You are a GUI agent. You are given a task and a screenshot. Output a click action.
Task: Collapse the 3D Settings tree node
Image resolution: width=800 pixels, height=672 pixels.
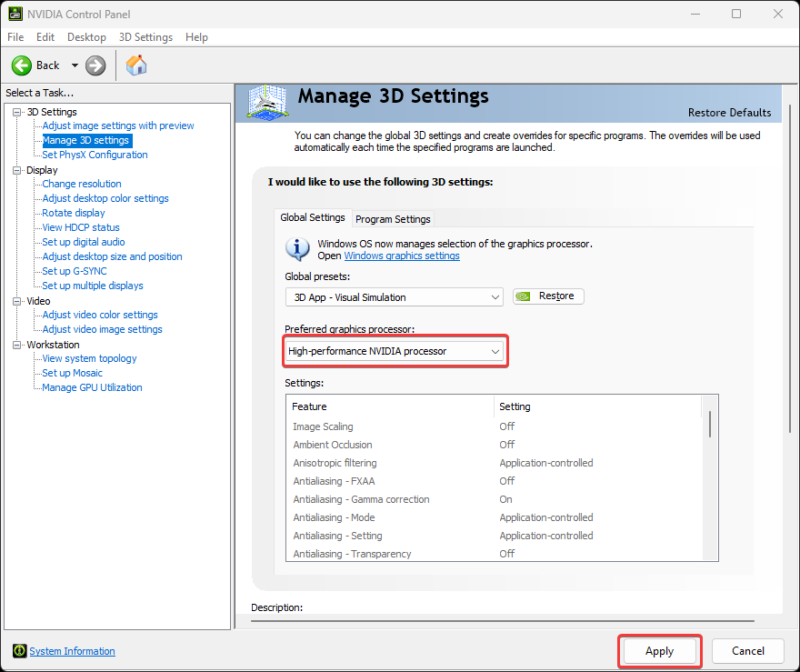17,112
